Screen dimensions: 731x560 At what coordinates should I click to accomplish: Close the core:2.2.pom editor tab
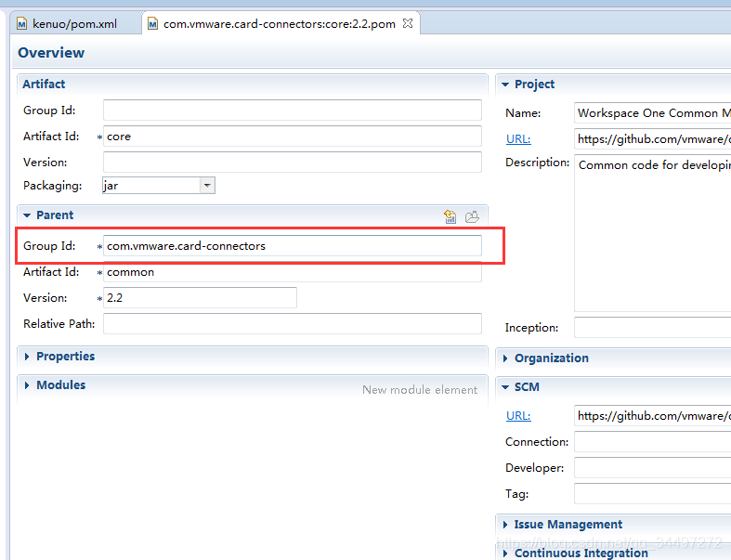tap(408, 23)
